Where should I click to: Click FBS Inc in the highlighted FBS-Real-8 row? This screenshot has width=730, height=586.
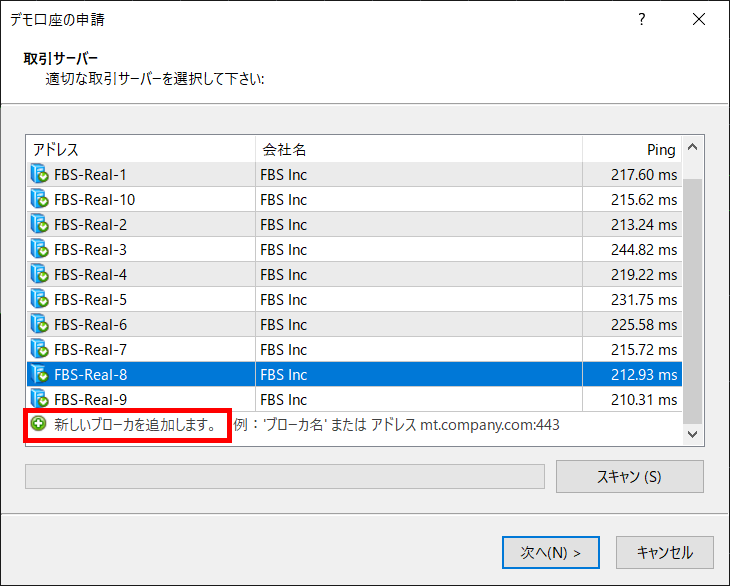click(x=284, y=375)
